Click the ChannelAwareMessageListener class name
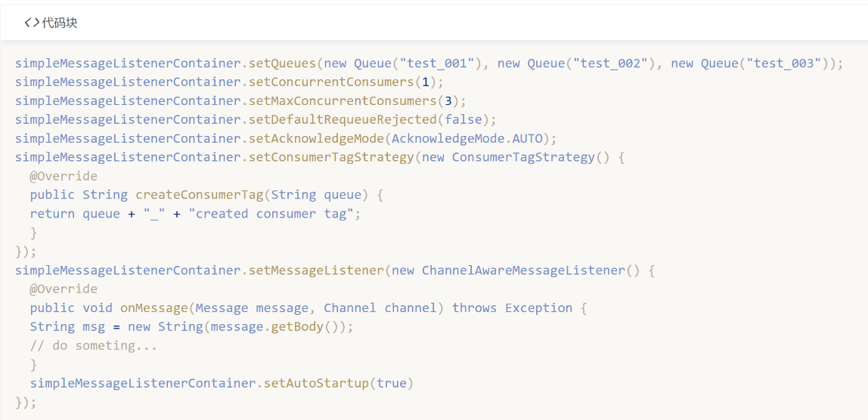Image resolution: width=868 pixels, height=420 pixels. click(523, 270)
